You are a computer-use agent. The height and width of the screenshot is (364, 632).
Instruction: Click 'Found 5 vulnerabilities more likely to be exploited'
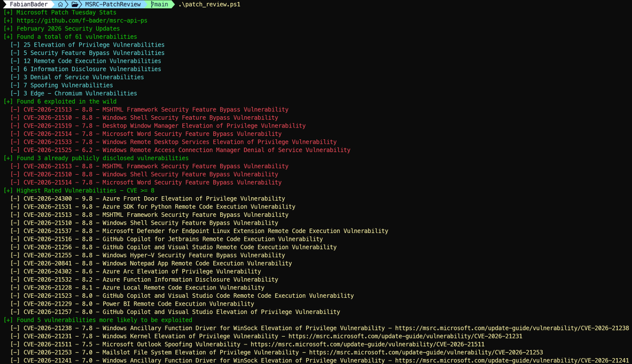pos(97,320)
